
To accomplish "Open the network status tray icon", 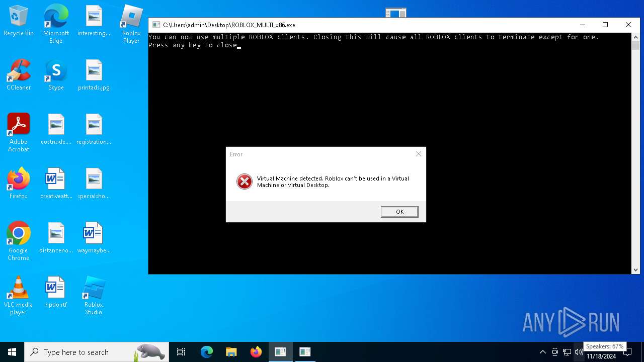I will pos(567,352).
